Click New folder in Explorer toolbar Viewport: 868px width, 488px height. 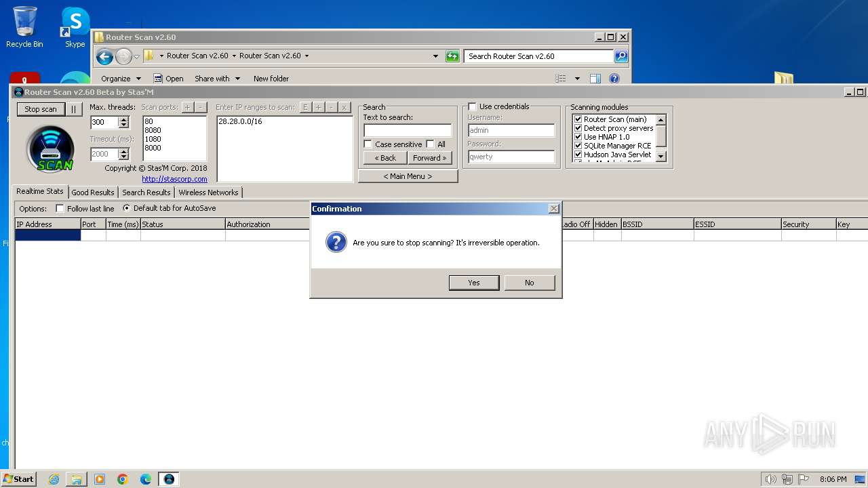(x=271, y=79)
